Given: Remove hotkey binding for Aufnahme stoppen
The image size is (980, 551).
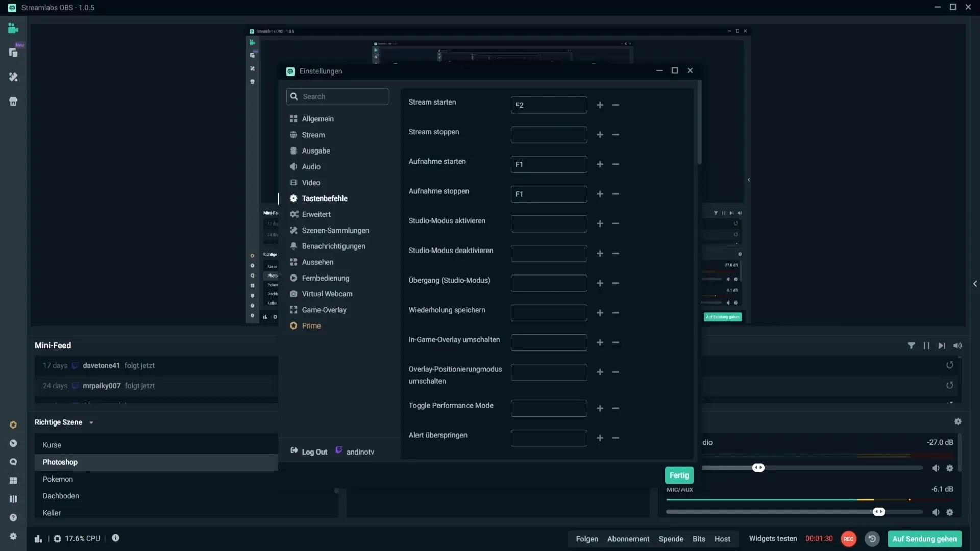Looking at the screenshot, I should (x=616, y=194).
